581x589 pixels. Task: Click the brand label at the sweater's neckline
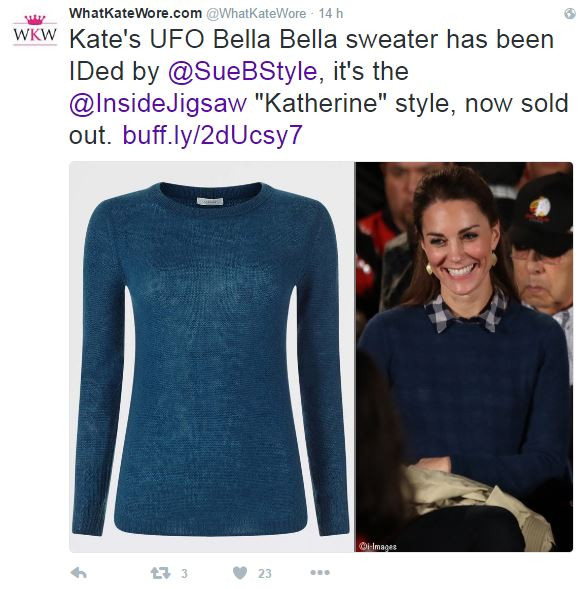[210, 201]
